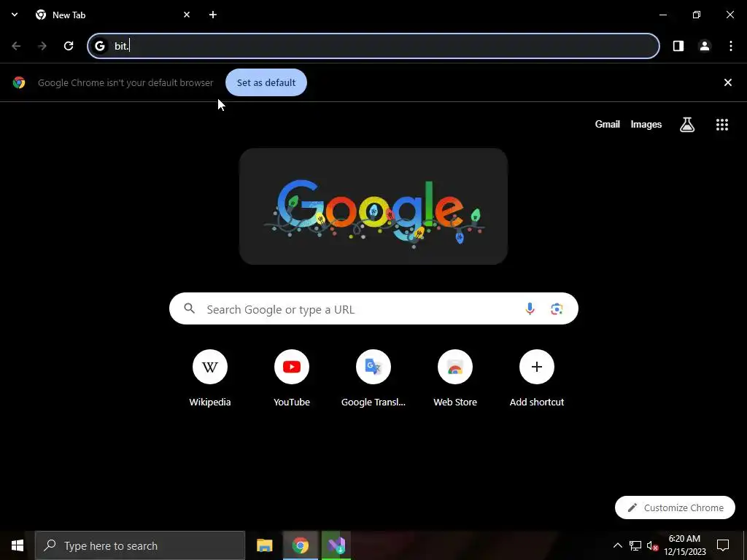This screenshot has height=560, width=747.
Task: Click the Chrome taskbar icon
Action: coord(300,545)
